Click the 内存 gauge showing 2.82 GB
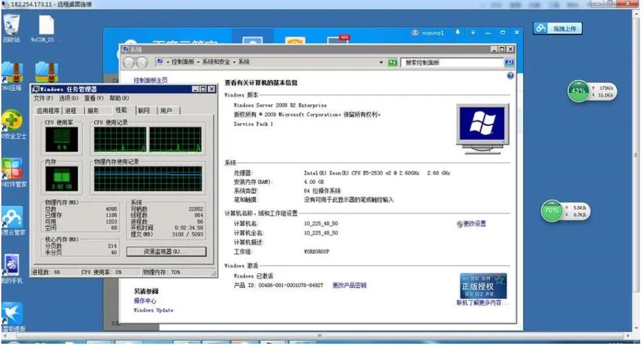Viewport: 644px width, 345px height. click(62, 179)
